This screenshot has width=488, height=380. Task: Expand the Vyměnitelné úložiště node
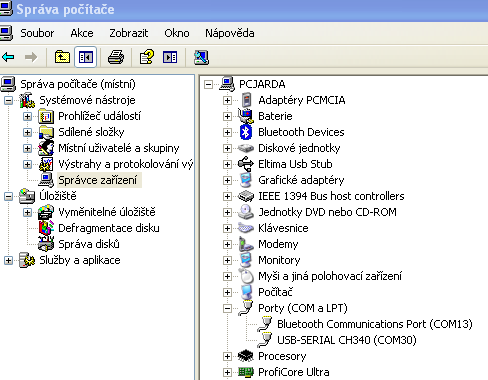[27, 212]
